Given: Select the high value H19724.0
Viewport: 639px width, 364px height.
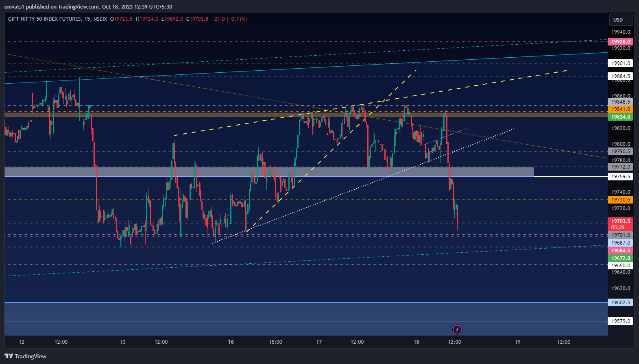Looking at the screenshot, I should (x=147, y=19).
